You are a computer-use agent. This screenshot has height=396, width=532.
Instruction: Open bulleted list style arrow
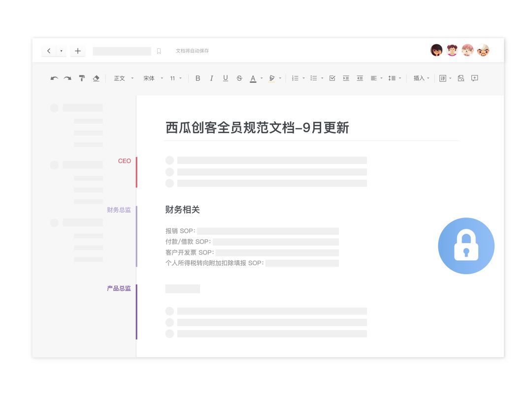[x=322, y=78]
